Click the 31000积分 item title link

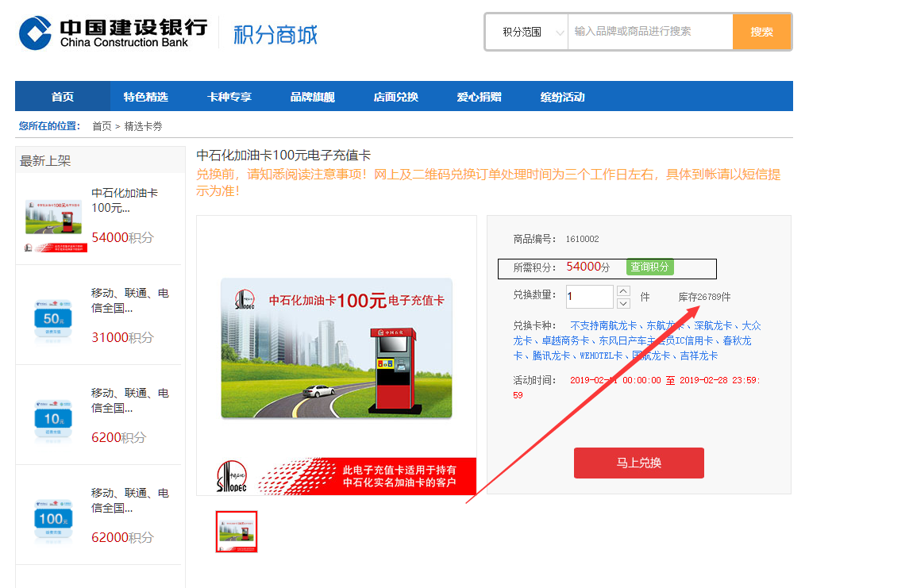click(x=130, y=301)
